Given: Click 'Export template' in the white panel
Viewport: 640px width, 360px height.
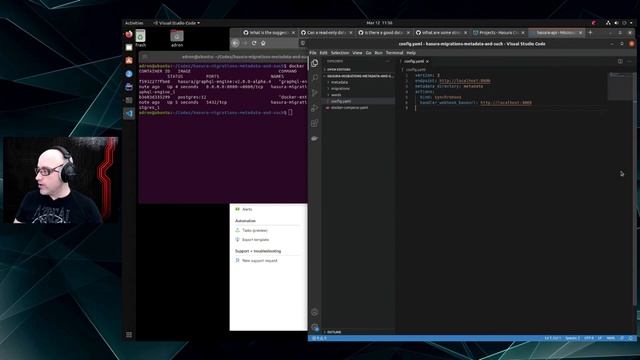Looking at the screenshot, I should click(x=256, y=240).
